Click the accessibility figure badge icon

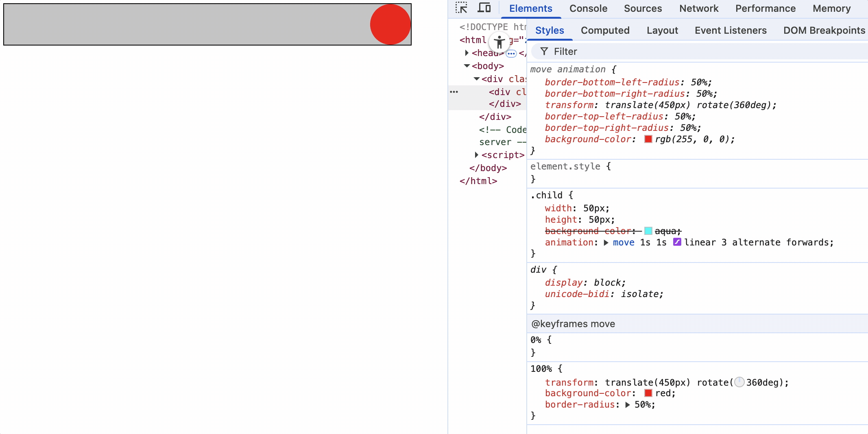[499, 42]
